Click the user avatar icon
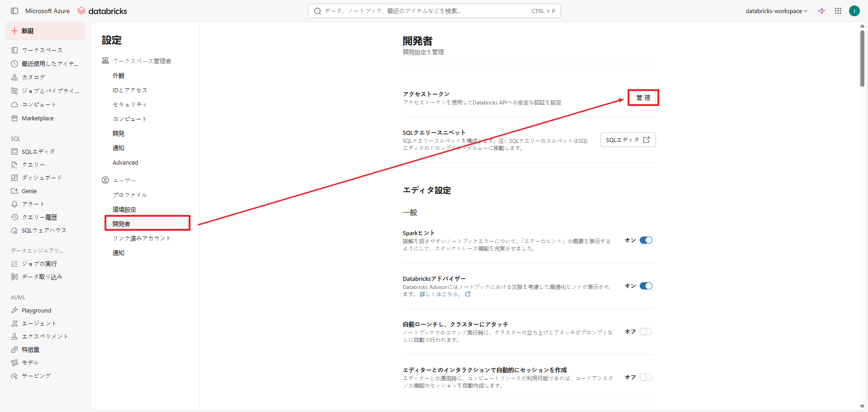This screenshot has height=412, width=868. tap(854, 11)
